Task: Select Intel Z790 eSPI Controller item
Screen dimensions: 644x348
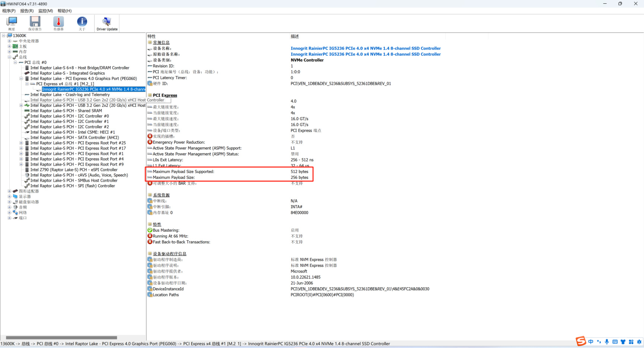Action: [x=74, y=170]
